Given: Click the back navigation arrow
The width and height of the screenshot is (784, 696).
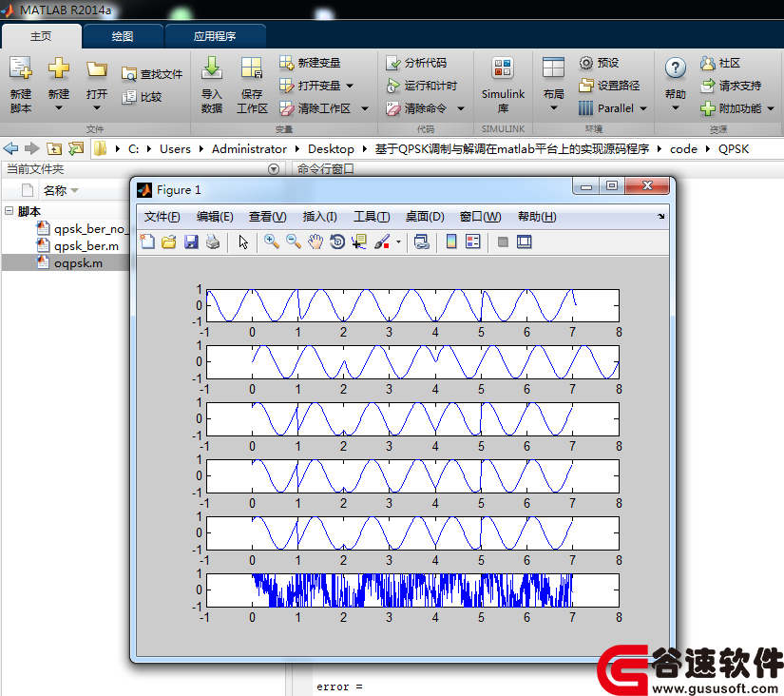Looking at the screenshot, I should coord(10,148).
